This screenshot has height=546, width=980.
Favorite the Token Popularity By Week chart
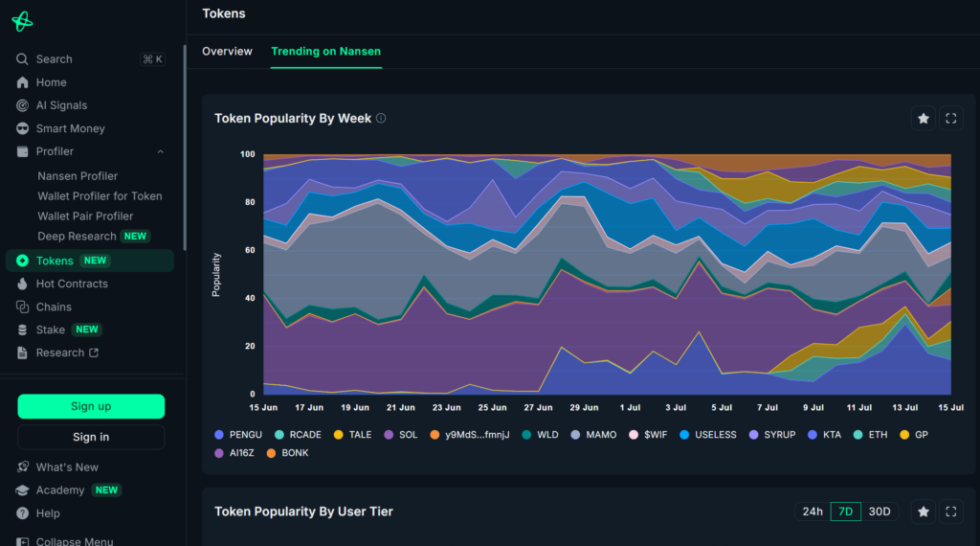click(924, 118)
